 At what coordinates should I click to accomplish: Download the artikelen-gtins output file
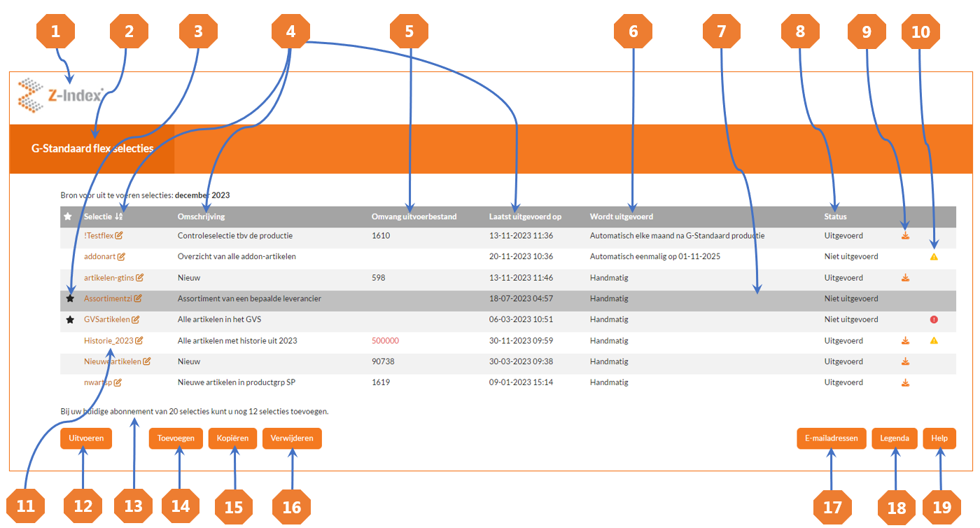(905, 278)
